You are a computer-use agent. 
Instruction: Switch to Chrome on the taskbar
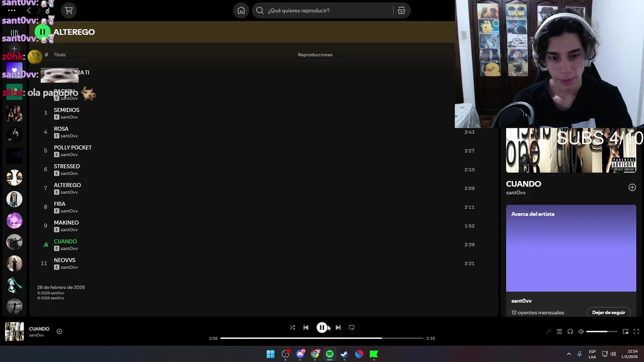coord(315,354)
